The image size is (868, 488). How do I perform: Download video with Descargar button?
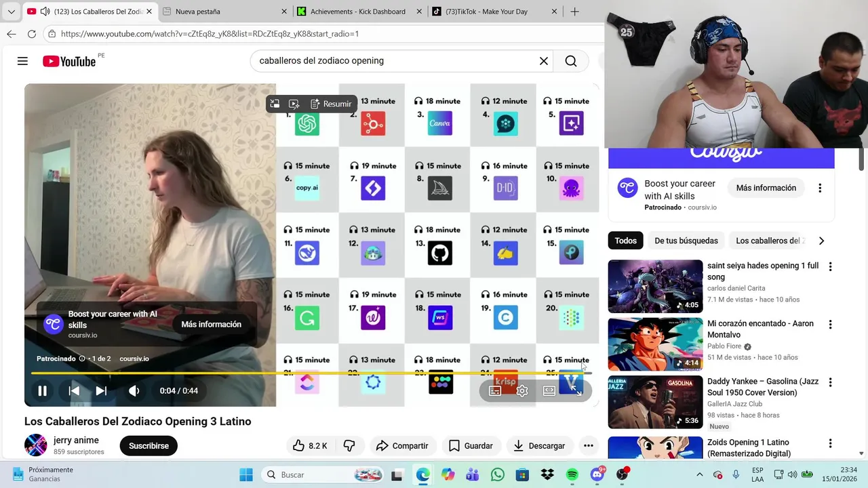point(539,445)
